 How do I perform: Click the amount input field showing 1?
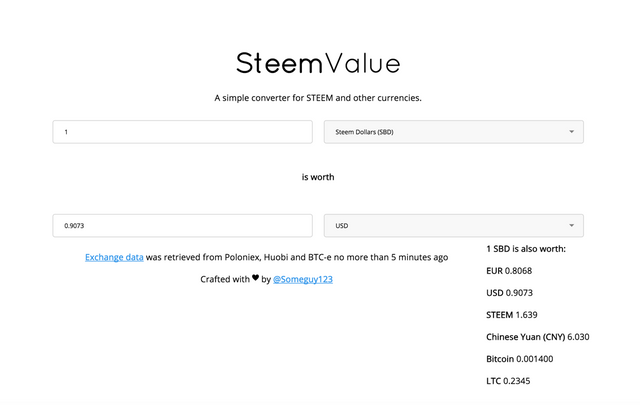coord(182,132)
